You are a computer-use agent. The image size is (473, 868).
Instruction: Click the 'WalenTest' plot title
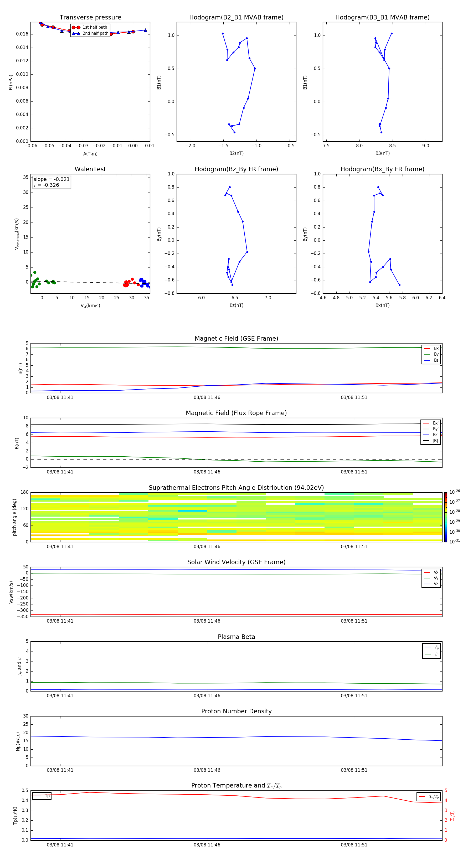pyautogui.click(x=90, y=169)
